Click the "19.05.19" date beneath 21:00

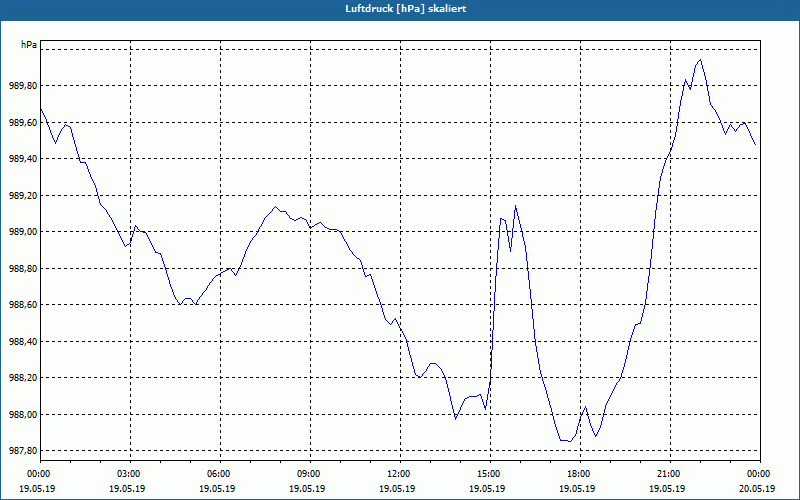tap(667, 488)
